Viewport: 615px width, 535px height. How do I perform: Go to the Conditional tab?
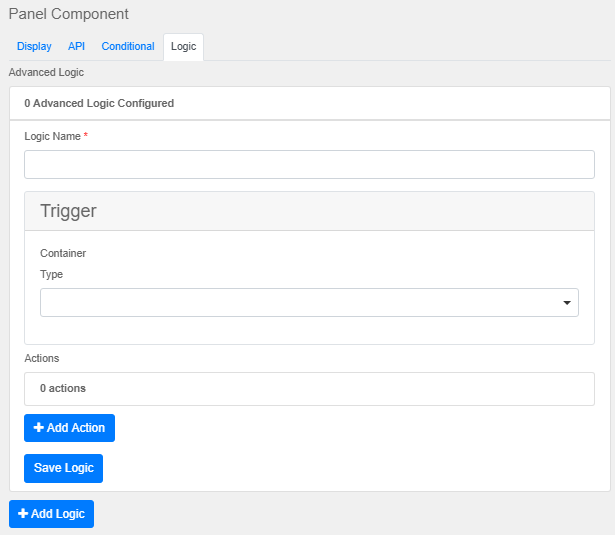(x=128, y=47)
